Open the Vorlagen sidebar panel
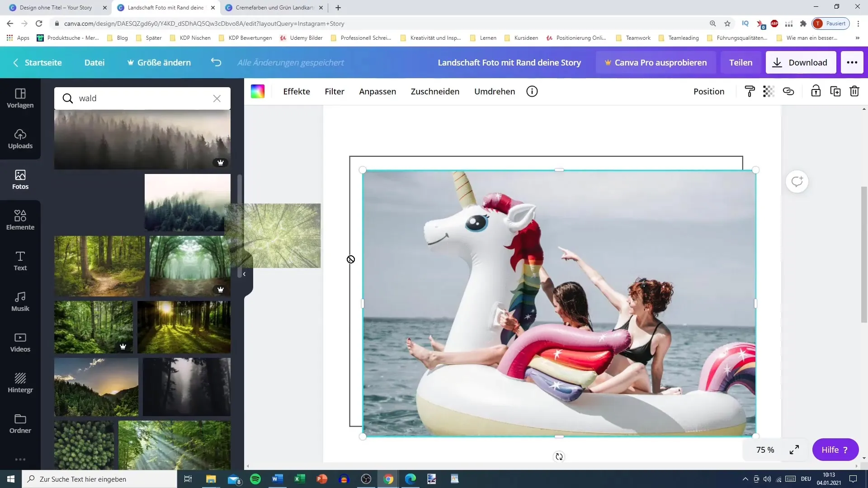This screenshot has height=488, width=868. (x=20, y=98)
